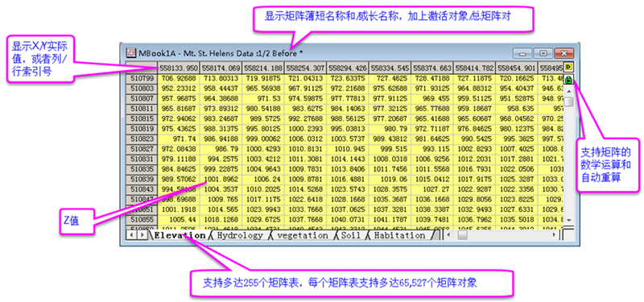Select column header 558214.188
The width and height of the screenshot is (644, 302).
(x=263, y=68)
